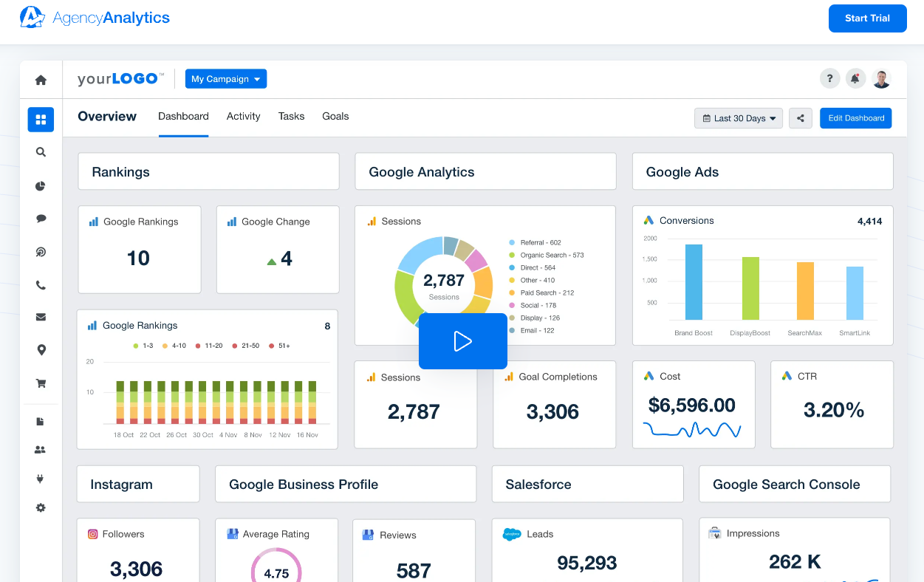The height and width of the screenshot is (582, 924).
Task: Play the dashboard demo video
Action: (x=463, y=341)
